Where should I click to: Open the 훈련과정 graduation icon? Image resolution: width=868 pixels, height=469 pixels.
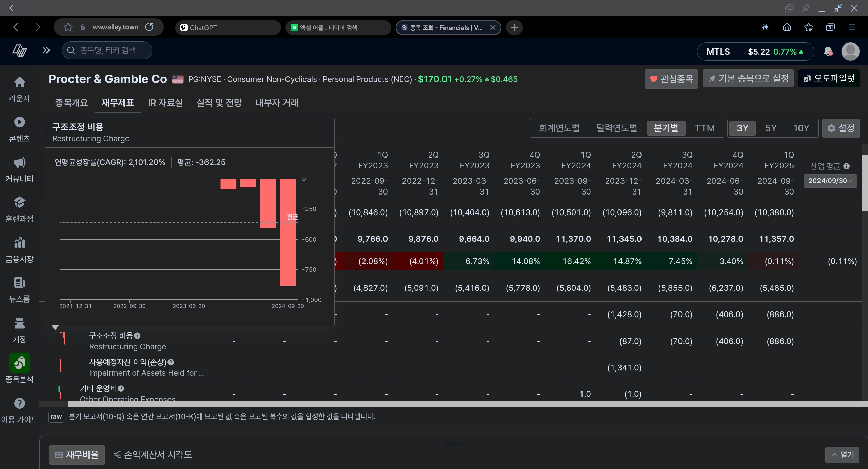point(19,202)
